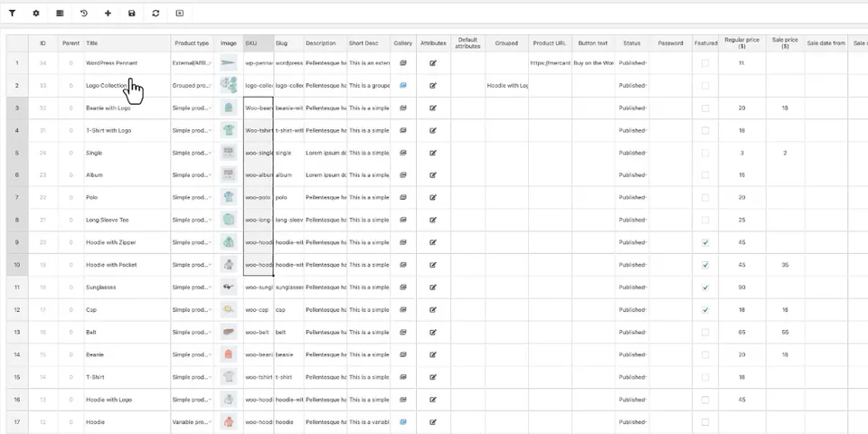Screen dimensions: 868x434
Task: Open the filter tool in toolbar
Action: point(13,14)
